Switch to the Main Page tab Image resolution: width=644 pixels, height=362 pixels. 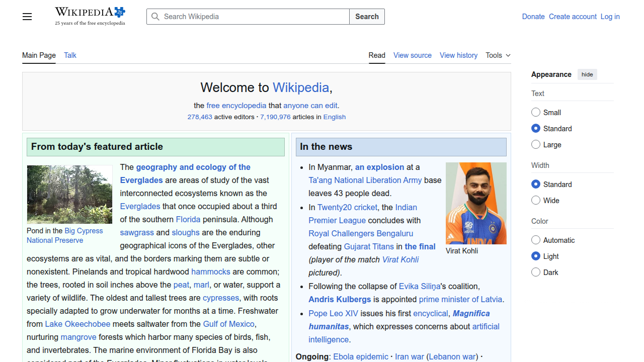pos(39,55)
